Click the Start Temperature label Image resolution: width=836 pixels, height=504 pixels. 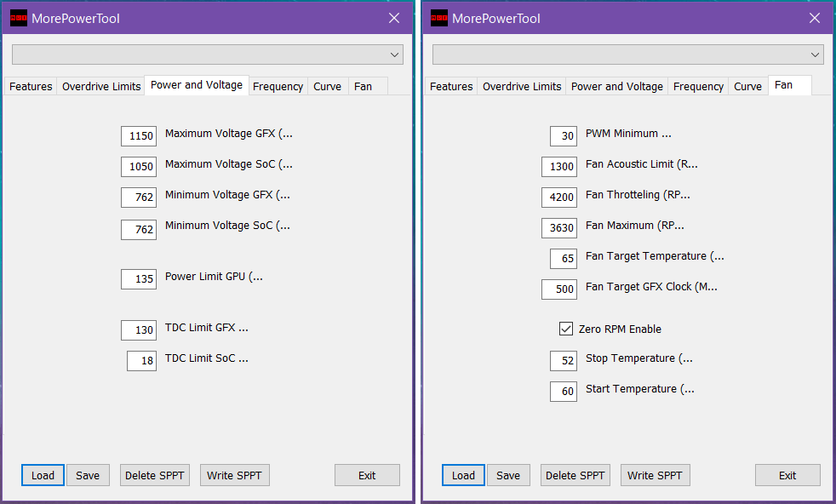(640, 389)
